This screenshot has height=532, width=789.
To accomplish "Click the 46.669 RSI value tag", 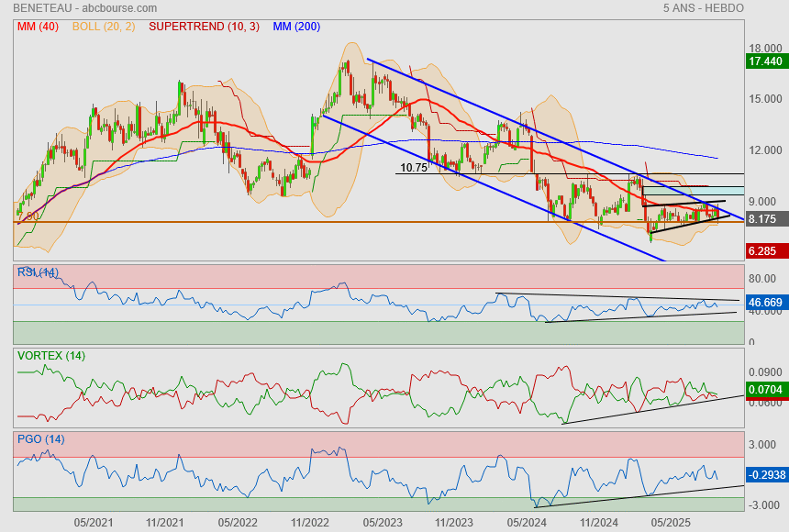I will point(765,302).
